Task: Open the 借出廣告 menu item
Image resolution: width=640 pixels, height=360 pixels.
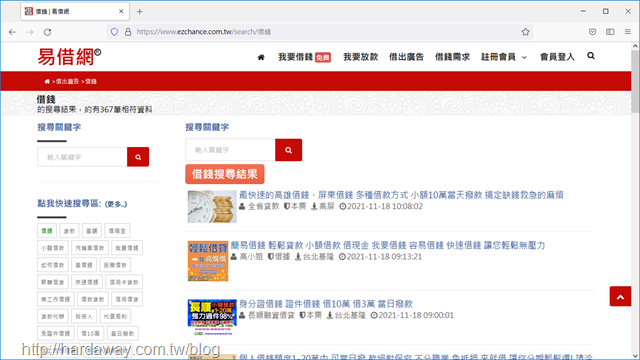Action: pyautogui.click(x=406, y=57)
